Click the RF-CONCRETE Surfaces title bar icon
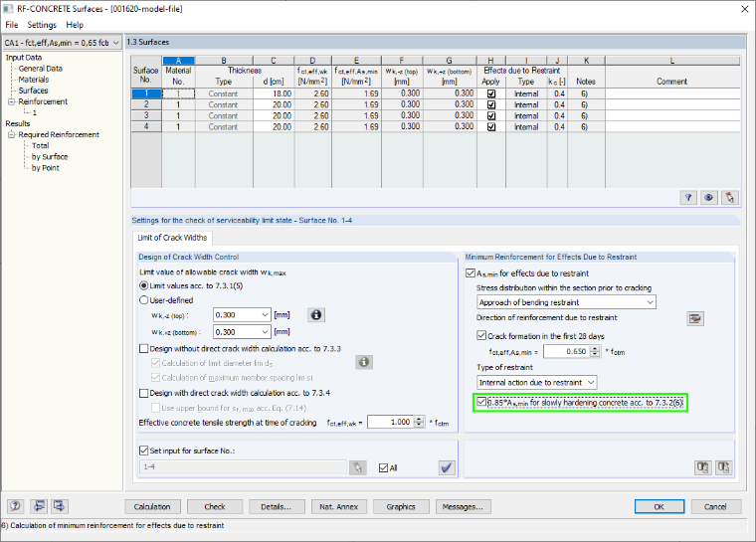The width and height of the screenshot is (756, 542). tap(8, 8)
